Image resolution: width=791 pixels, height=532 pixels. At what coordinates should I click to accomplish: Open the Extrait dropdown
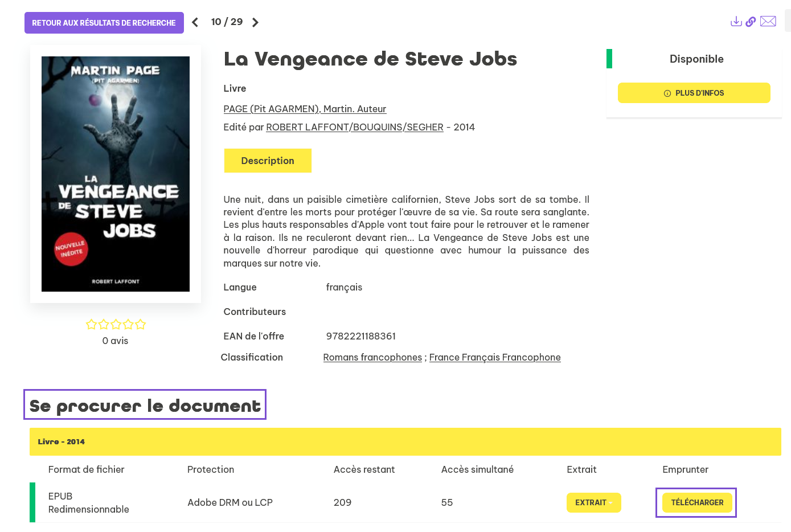tap(593, 502)
